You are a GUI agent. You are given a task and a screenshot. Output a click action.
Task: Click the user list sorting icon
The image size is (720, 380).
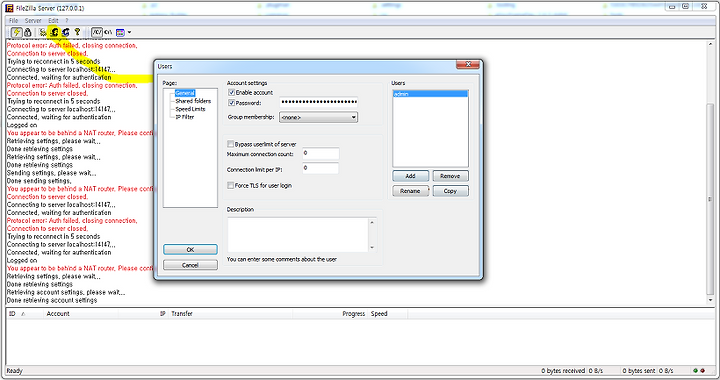pos(120,32)
